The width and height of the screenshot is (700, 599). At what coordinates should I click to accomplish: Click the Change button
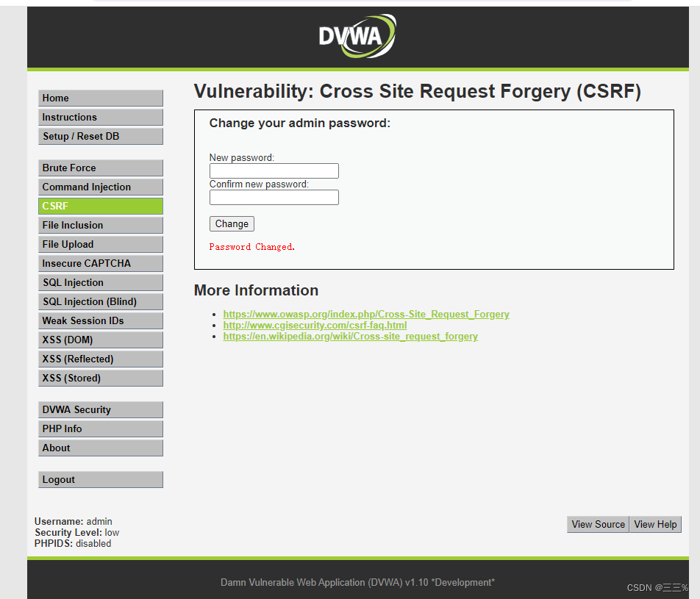(232, 224)
